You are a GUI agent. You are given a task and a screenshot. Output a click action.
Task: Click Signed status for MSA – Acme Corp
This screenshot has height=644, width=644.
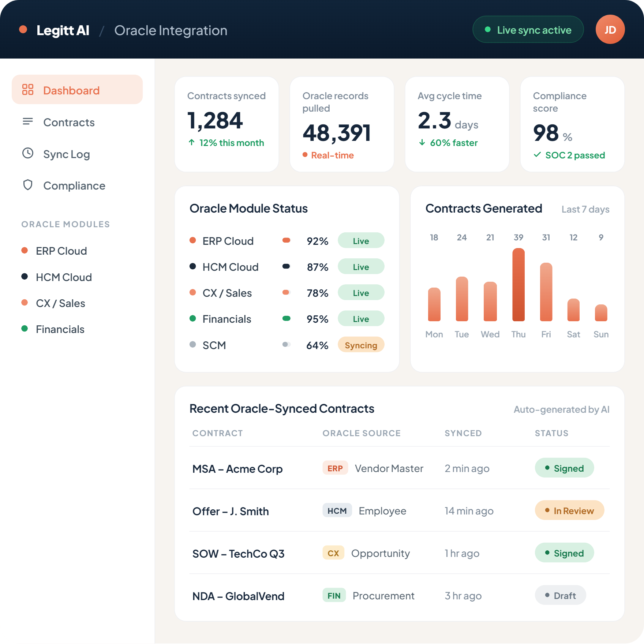564,468
